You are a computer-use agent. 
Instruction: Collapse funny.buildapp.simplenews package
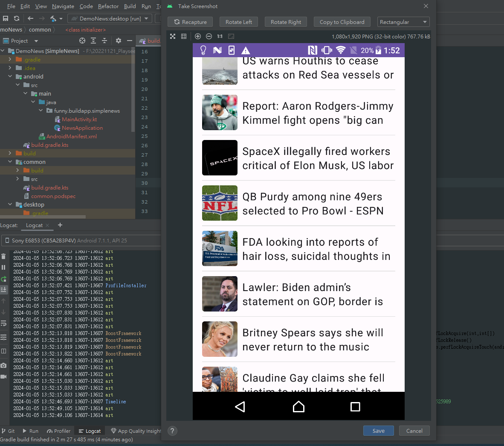pyautogui.click(x=41, y=111)
